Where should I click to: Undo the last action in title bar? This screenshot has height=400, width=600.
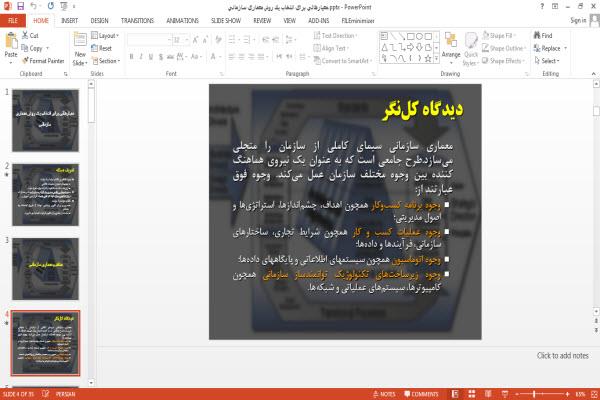[34, 6]
